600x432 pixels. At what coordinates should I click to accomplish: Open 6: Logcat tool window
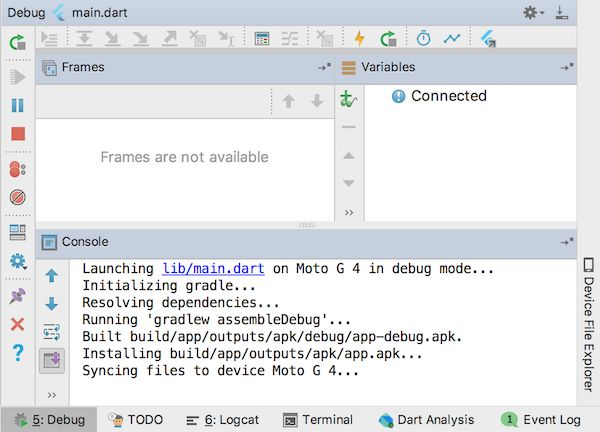click(x=222, y=420)
